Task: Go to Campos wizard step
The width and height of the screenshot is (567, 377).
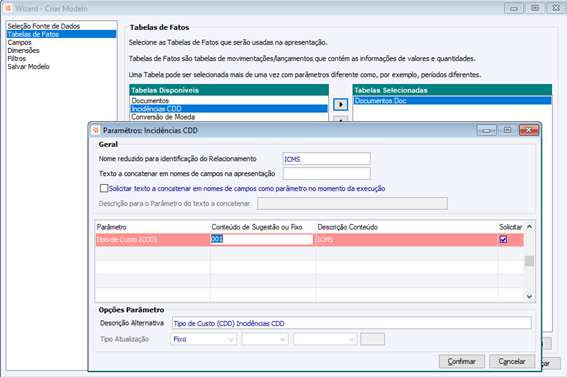Action: (x=20, y=42)
